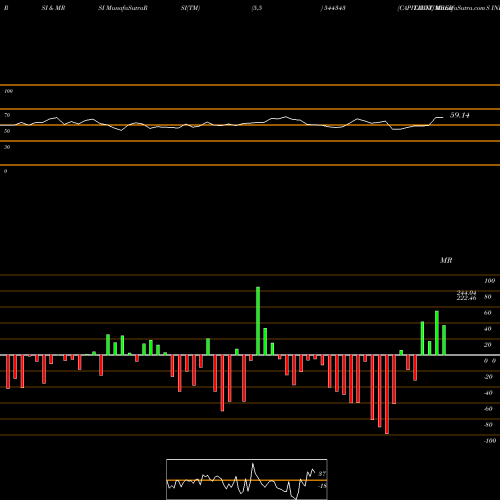Click the MR axis label -100
500x500 pixels.
tap(490, 441)
